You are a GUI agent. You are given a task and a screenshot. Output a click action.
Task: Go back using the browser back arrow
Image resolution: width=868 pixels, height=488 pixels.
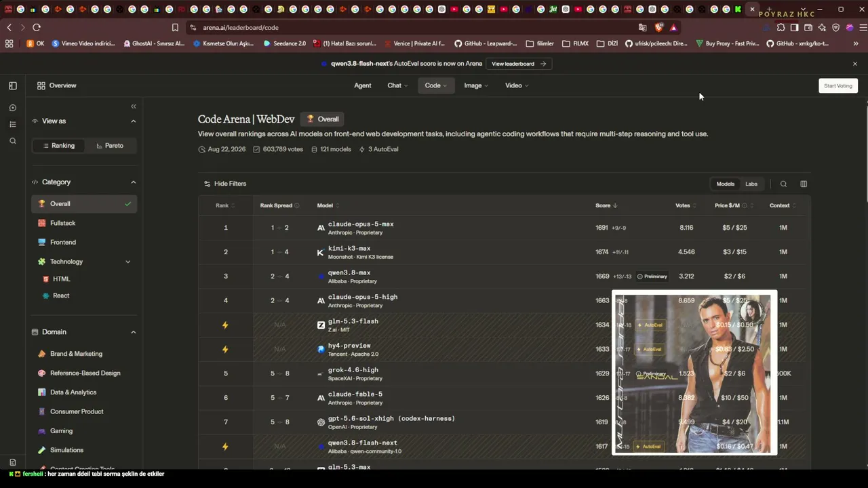[x=9, y=28]
